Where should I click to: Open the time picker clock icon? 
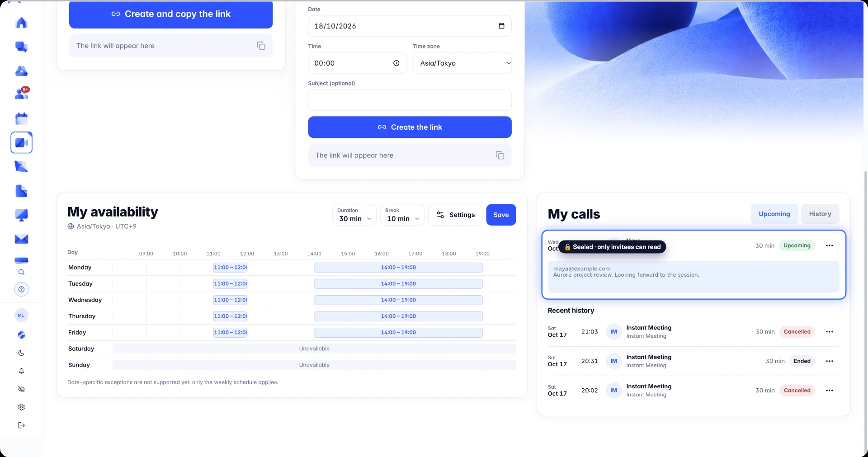click(x=396, y=63)
